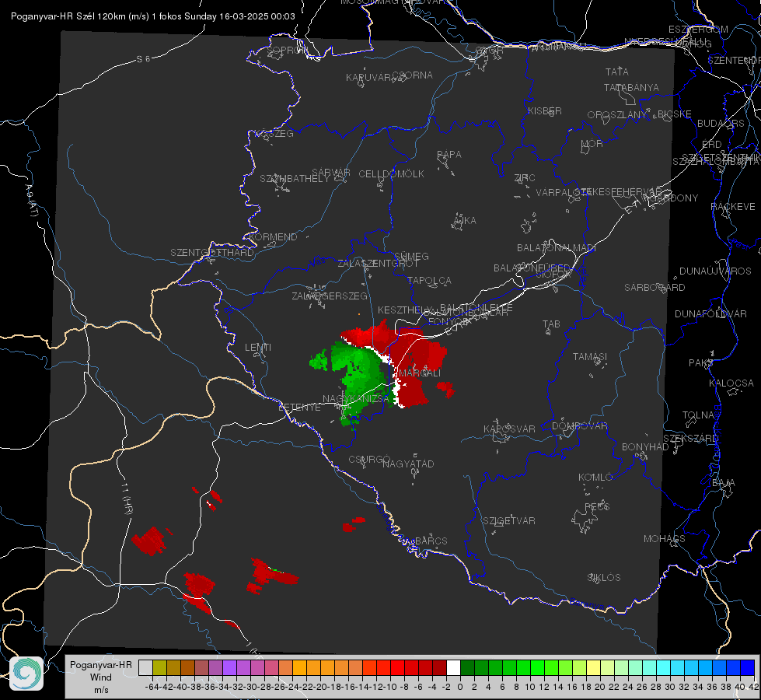Click the white zero-velocity swatch in legend
This screenshot has width=761, height=700.
[453, 667]
